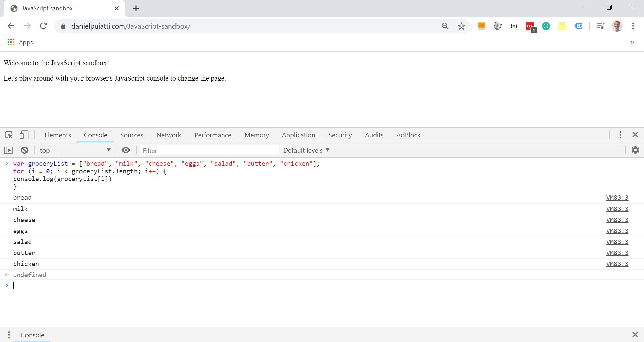Open the DevTools customization menu
644x342 pixels.
click(620, 135)
